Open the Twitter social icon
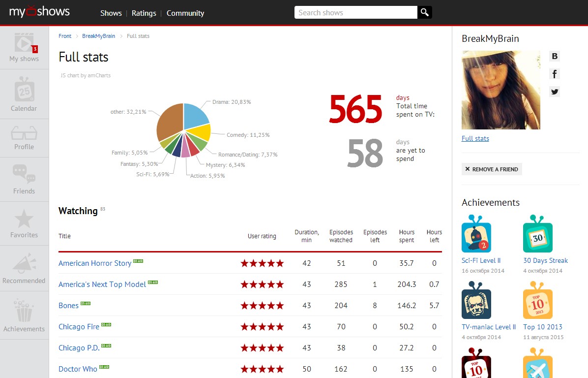The image size is (588, 378). (x=555, y=92)
